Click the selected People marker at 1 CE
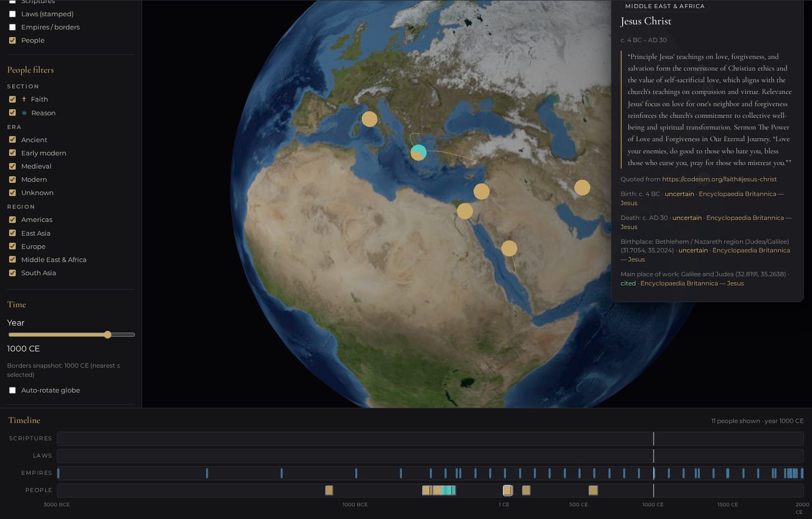 coord(507,491)
